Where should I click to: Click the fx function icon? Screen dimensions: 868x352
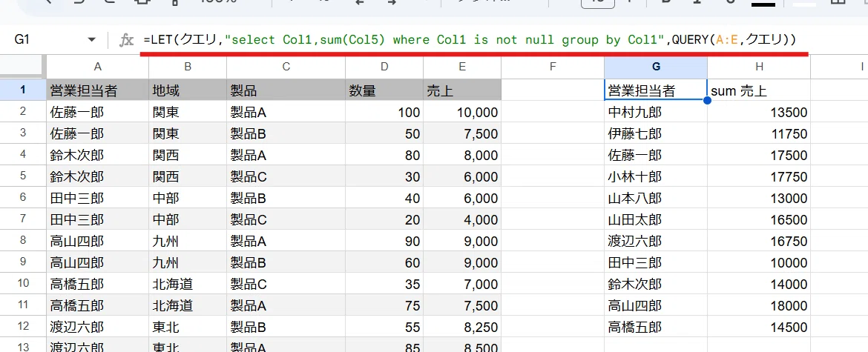coord(128,40)
